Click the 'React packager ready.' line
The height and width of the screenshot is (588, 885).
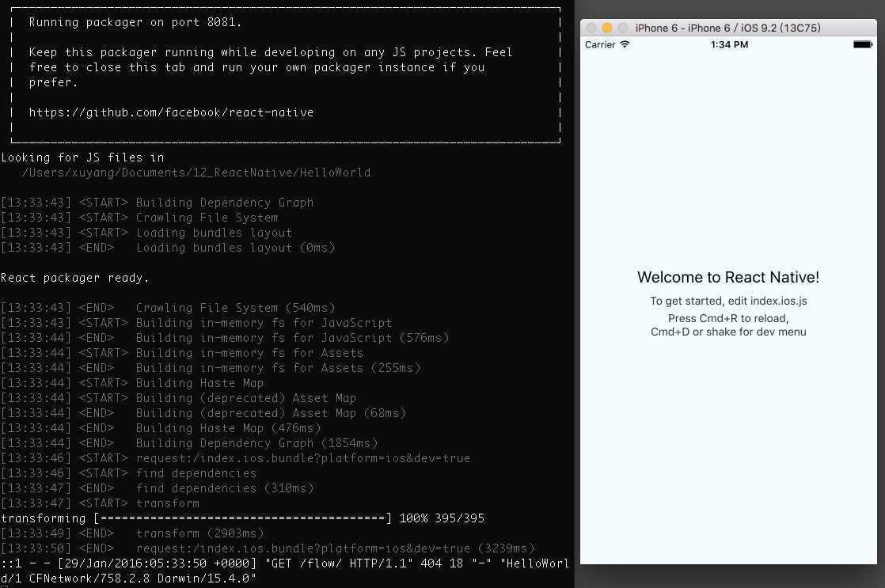click(75, 278)
